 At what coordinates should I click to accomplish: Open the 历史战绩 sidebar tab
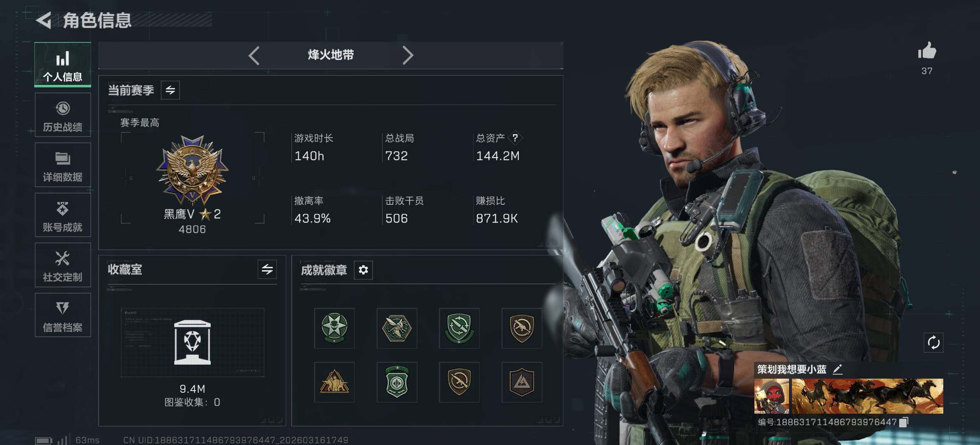point(63,115)
